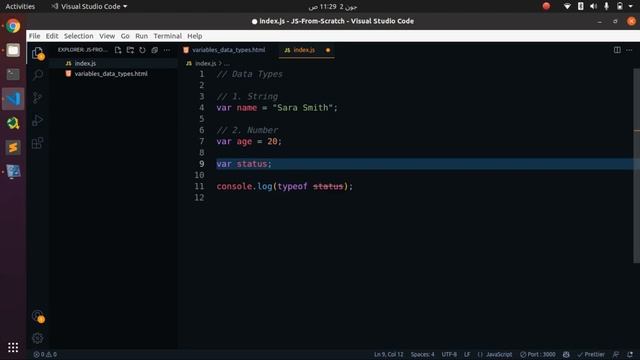
Task: Collapse all folders in Explorer
Action: 155,50
